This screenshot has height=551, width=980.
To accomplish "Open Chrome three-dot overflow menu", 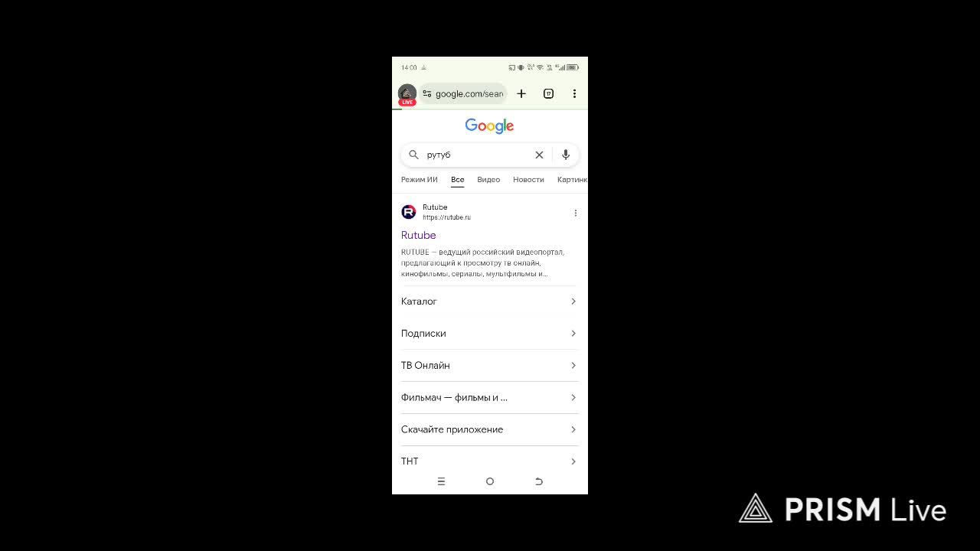I will click(x=574, y=93).
